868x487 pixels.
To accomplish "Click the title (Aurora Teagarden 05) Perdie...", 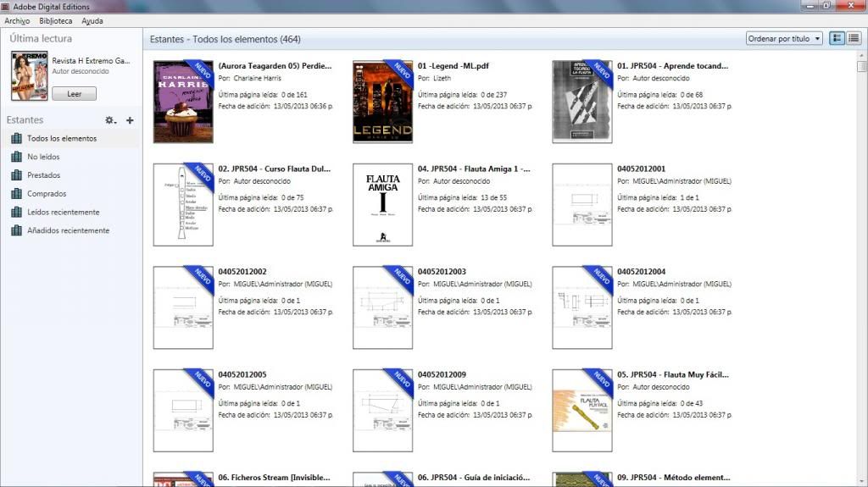I will 275,66.
